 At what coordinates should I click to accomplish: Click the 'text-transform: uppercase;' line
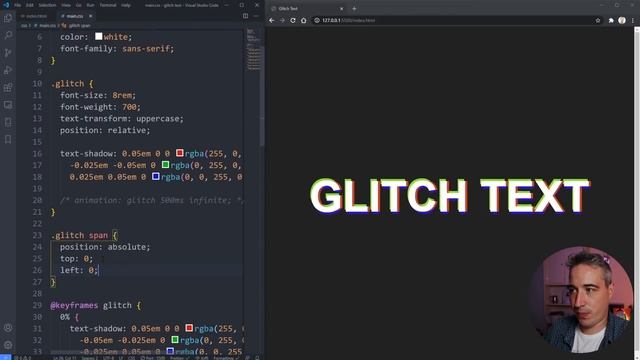(x=122, y=119)
